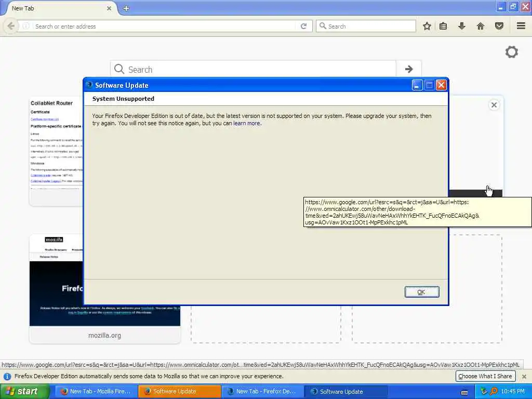Bookmark this page with star icon
The image size is (532, 399).
(427, 26)
